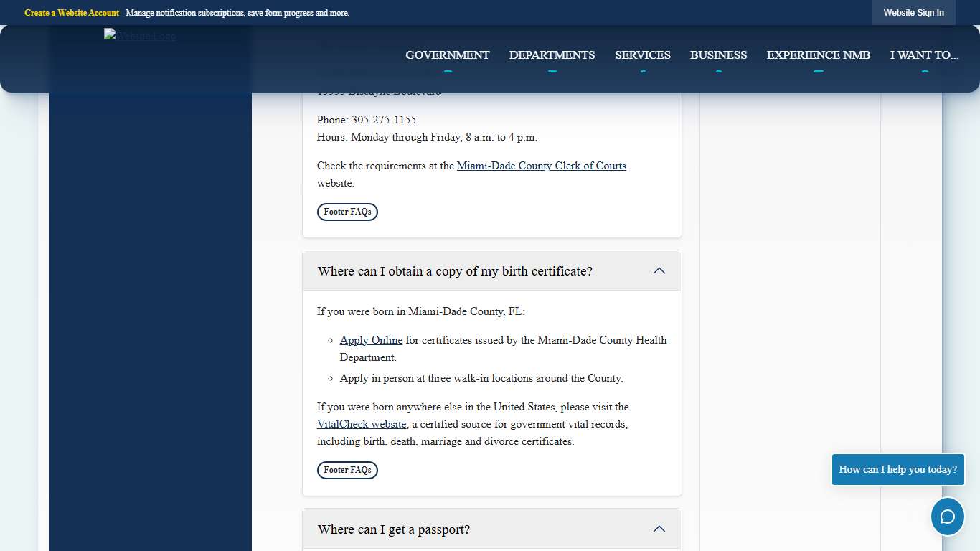Image resolution: width=980 pixels, height=551 pixels.
Task: Open the SERVICES menu
Action: [642, 55]
